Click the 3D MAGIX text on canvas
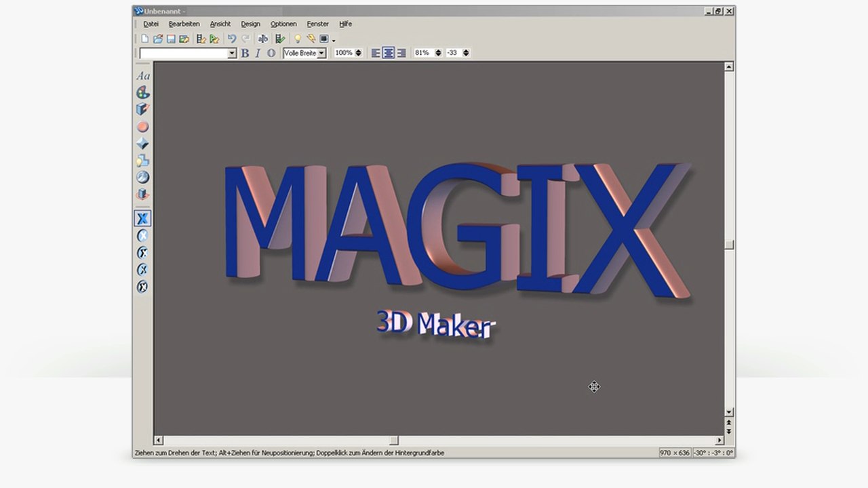Viewport: 868px width, 488px height. click(x=457, y=229)
